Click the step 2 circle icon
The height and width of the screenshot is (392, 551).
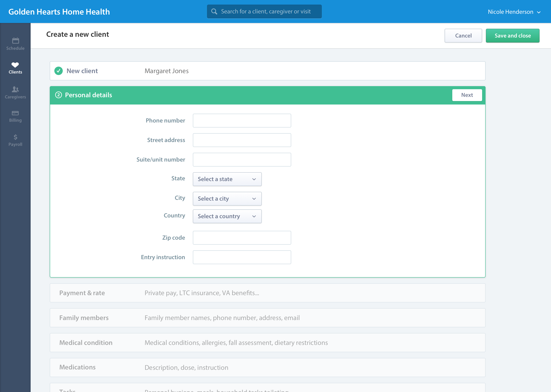(x=58, y=95)
